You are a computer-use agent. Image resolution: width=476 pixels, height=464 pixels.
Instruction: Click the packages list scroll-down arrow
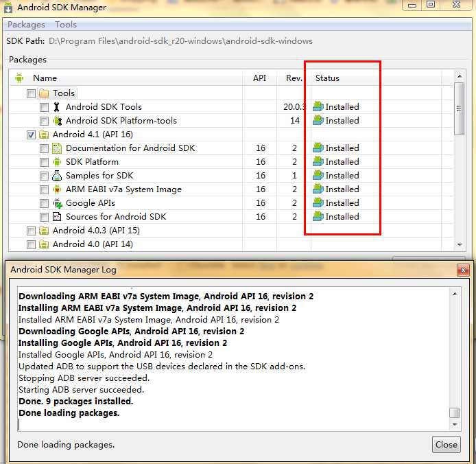click(x=460, y=244)
